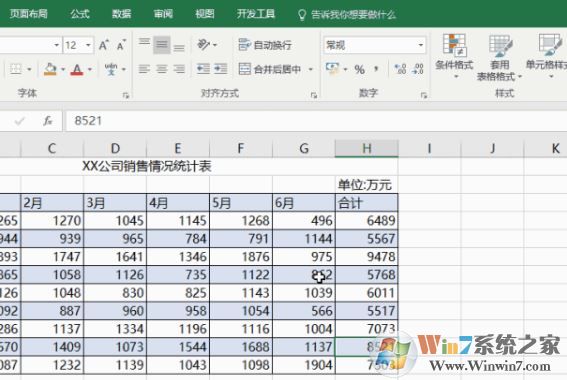The height and width of the screenshot is (380, 567).
Task: Toggle middle vertical alignment
Action: [x=162, y=45]
